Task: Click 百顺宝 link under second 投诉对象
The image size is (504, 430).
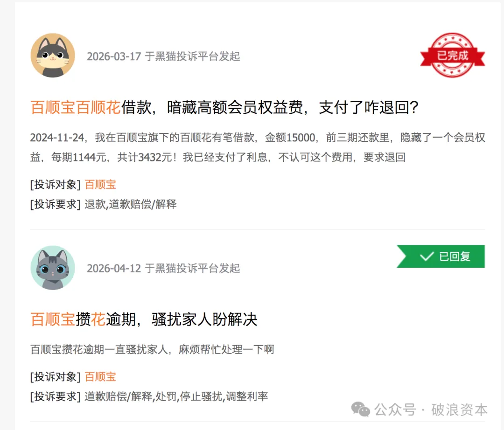Action: point(100,377)
